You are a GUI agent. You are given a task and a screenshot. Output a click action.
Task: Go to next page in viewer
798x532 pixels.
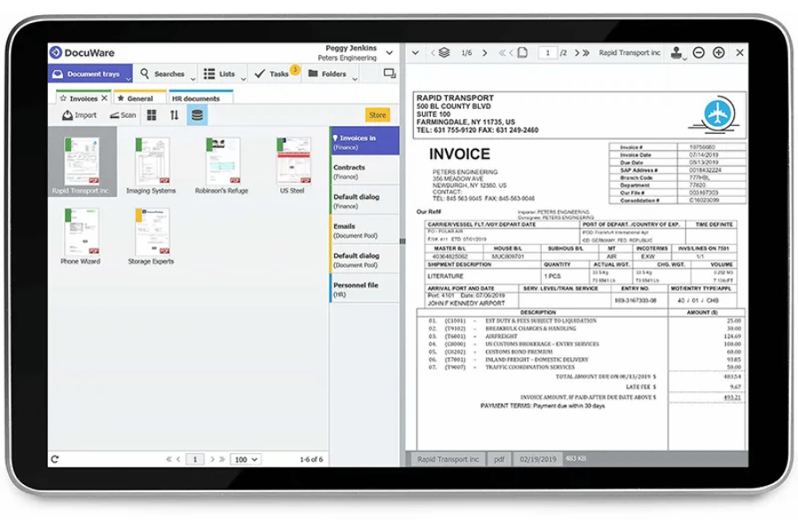click(x=576, y=52)
